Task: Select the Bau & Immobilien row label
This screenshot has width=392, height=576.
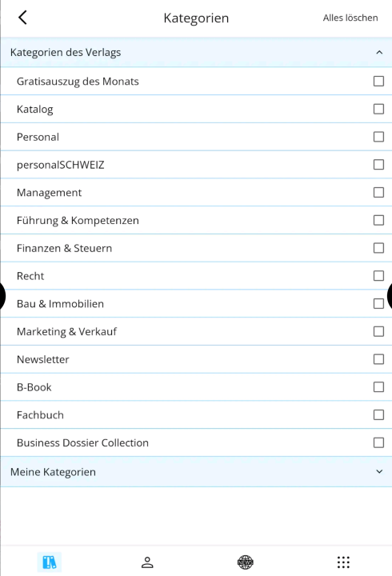Action: [60, 304]
